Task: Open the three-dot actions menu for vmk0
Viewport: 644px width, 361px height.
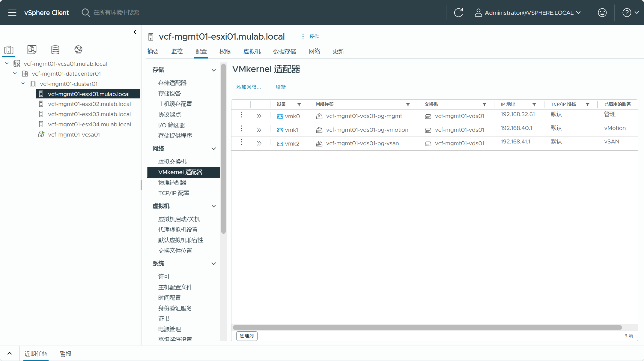Action: coord(241,115)
